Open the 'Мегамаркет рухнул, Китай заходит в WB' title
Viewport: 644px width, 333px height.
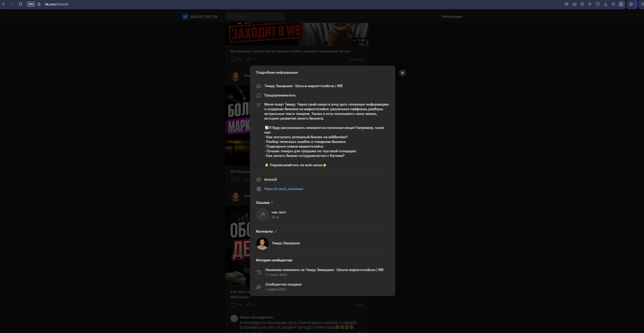point(290,51)
